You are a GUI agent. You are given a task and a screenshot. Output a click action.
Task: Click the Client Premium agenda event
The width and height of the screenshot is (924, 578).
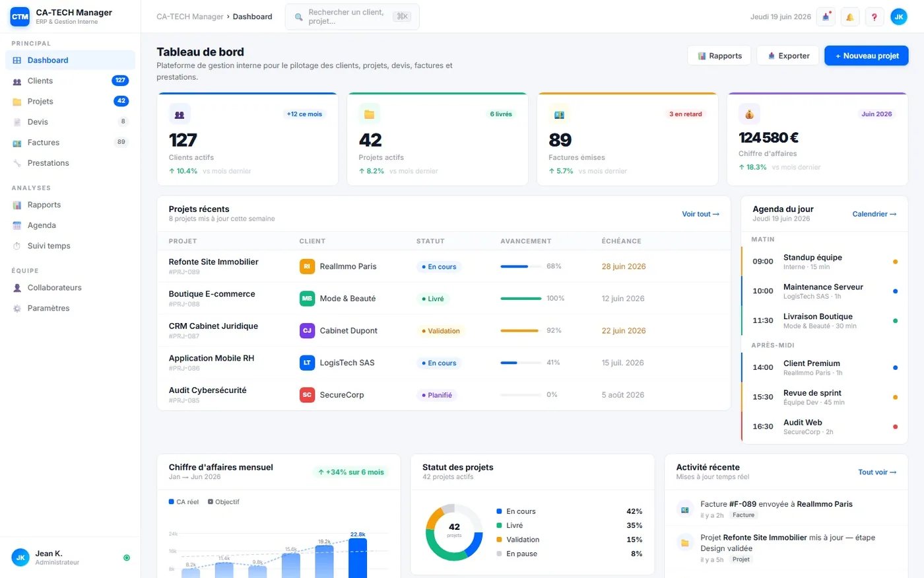click(824, 367)
